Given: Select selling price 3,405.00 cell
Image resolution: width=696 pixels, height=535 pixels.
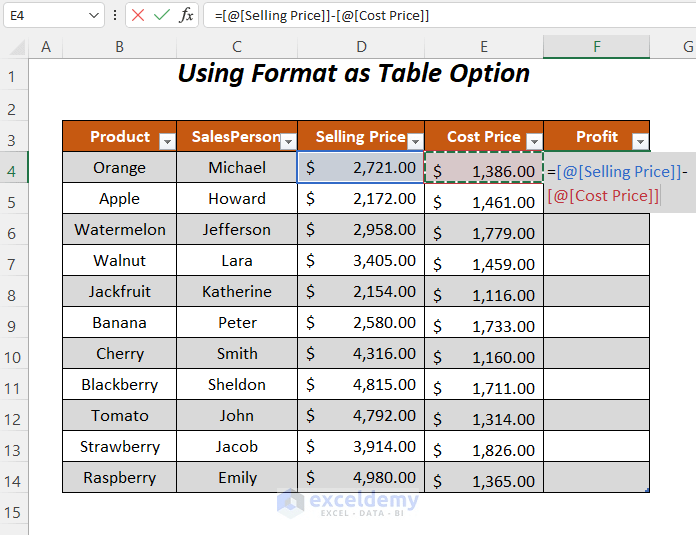Looking at the screenshot, I should [361, 260].
